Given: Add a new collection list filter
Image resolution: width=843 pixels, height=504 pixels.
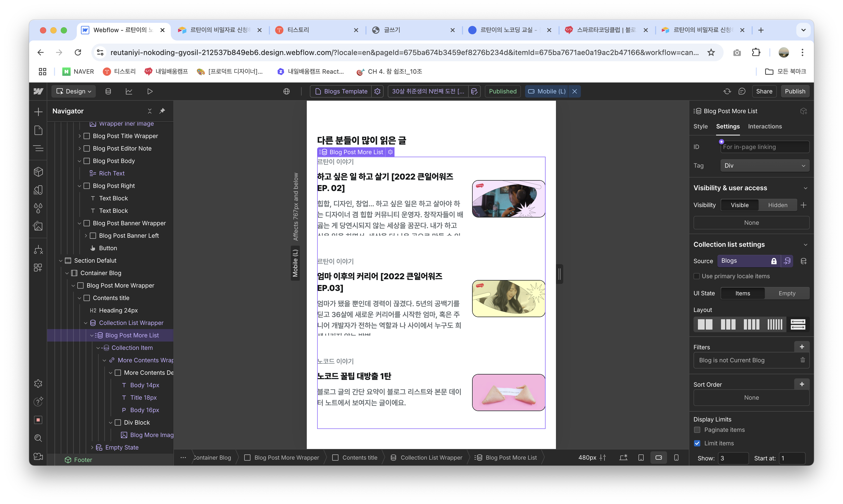Looking at the screenshot, I should (x=802, y=347).
